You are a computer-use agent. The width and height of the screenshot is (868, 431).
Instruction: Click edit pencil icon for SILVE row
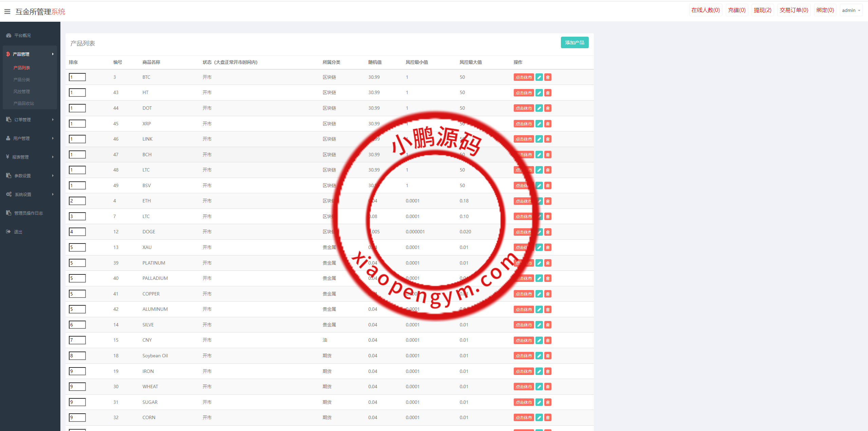[539, 325]
